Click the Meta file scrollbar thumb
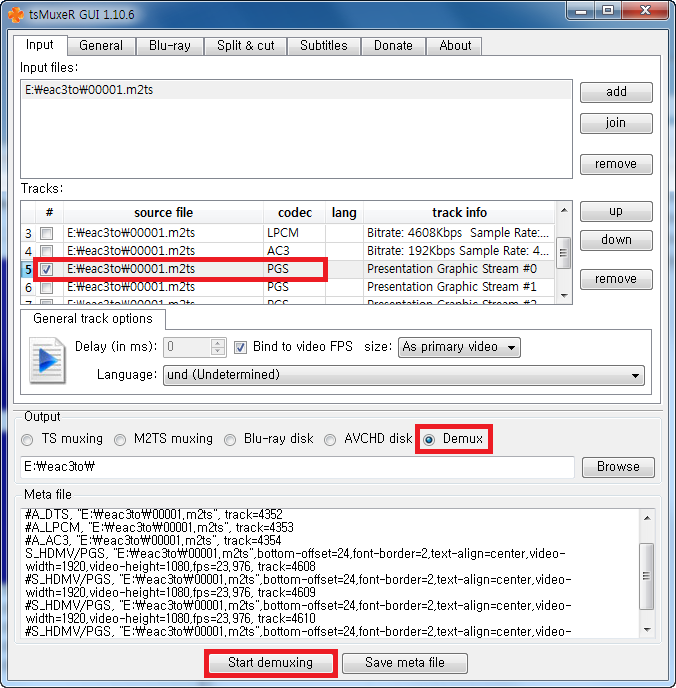This screenshot has width=676, height=688. [647, 576]
